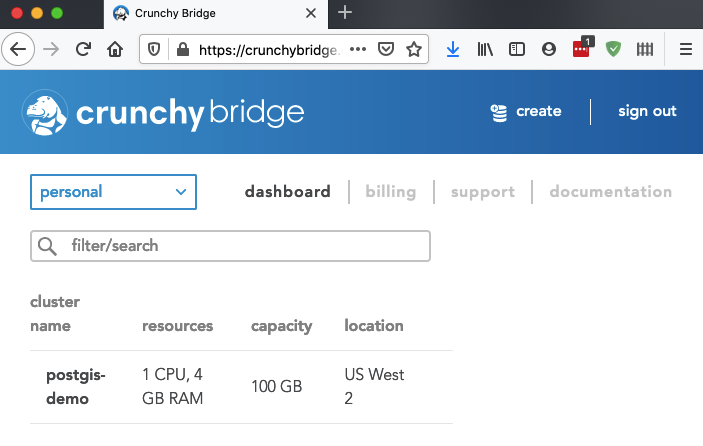Click the red password manager extension icon
The width and height of the screenshot is (703, 446).
(582, 48)
